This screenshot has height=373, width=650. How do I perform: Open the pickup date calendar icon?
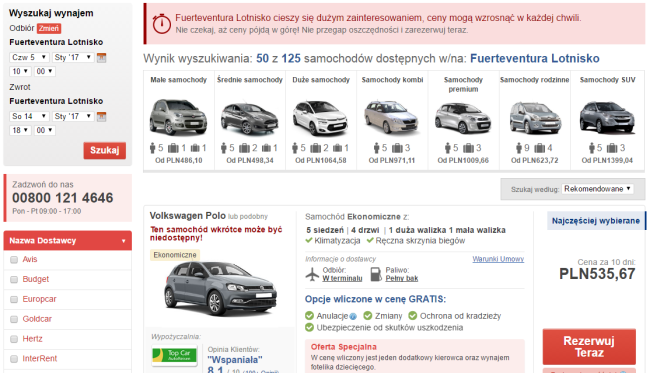coord(102,58)
